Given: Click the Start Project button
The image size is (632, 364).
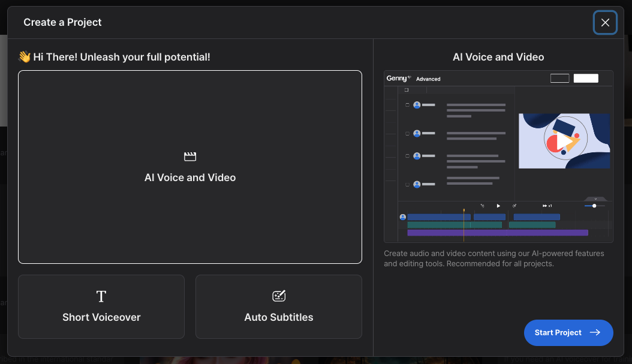Looking at the screenshot, I should 568,333.
